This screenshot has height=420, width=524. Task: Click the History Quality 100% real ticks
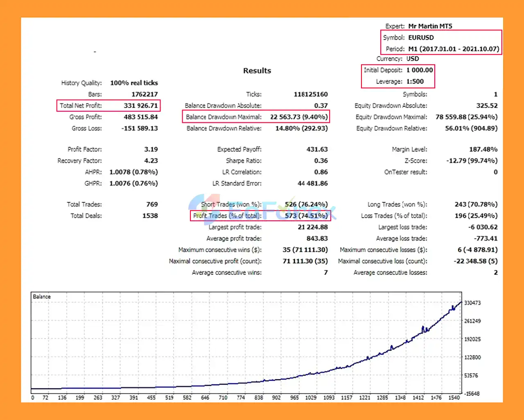(x=134, y=83)
